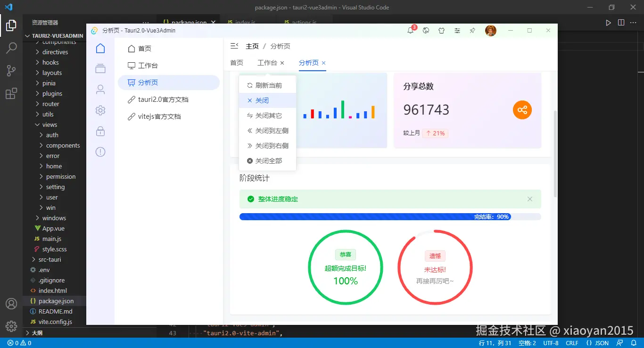This screenshot has height=348, width=644.
Task: Switch to the 工作台 tab
Action: [x=267, y=62]
